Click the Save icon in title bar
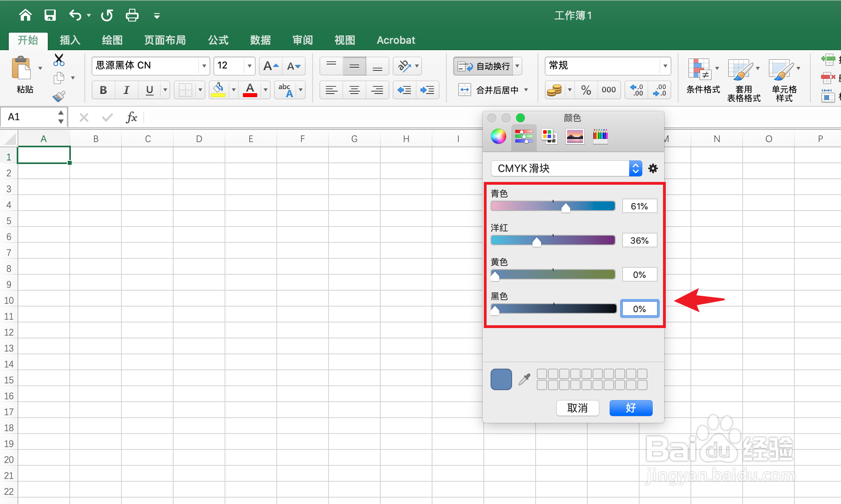841x504 pixels. (x=50, y=16)
